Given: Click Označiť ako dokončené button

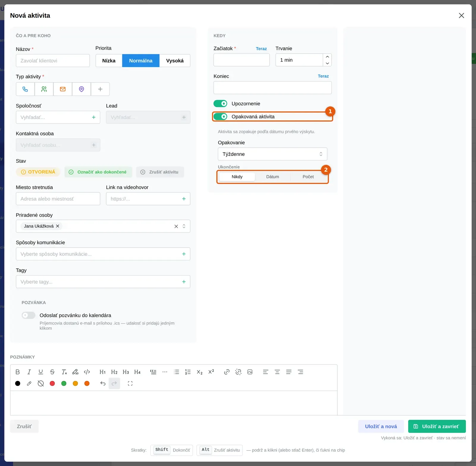Looking at the screenshot, I should [98, 172].
